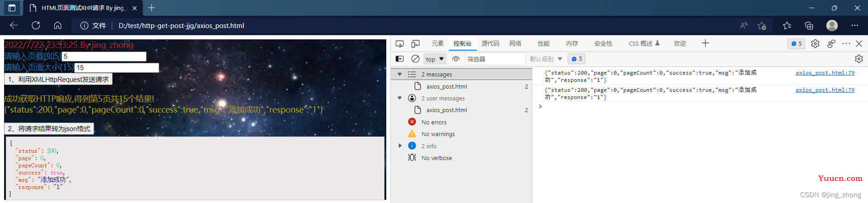This screenshot has width=868, height=203.
Task: Open the top context dropdown
Action: click(x=435, y=59)
